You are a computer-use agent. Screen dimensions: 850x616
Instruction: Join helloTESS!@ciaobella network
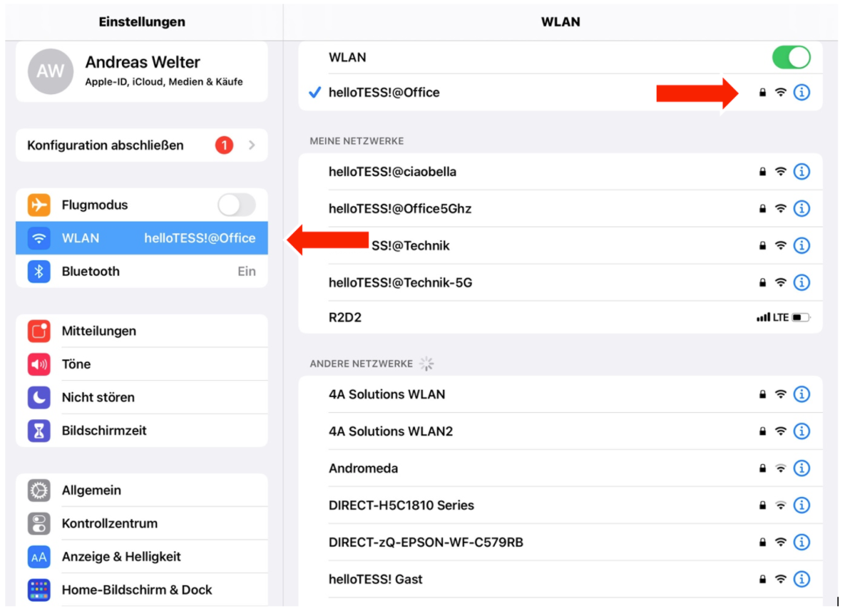(x=560, y=172)
